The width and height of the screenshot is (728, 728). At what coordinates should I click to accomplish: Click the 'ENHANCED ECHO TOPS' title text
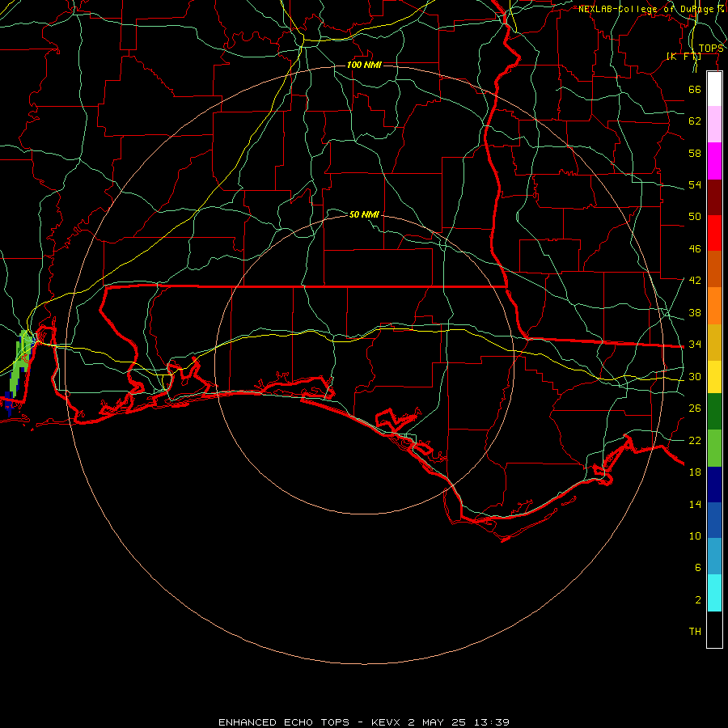[x=284, y=722]
